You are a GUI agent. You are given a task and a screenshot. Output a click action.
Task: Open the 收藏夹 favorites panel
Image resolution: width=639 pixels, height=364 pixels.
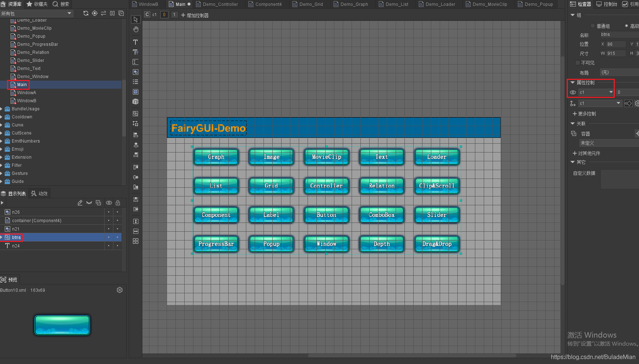click(36, 4)
